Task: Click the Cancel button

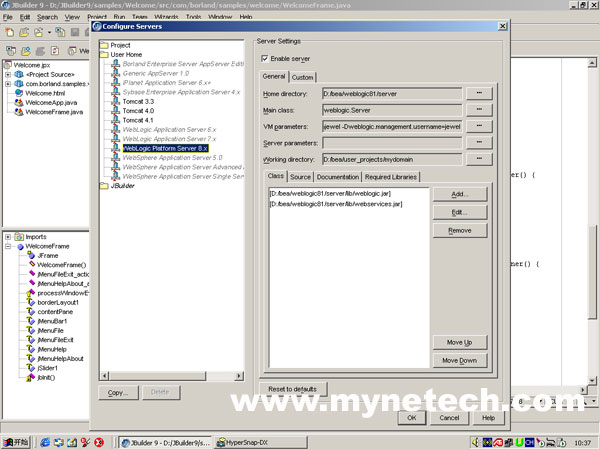Action: tap(450, 418)
